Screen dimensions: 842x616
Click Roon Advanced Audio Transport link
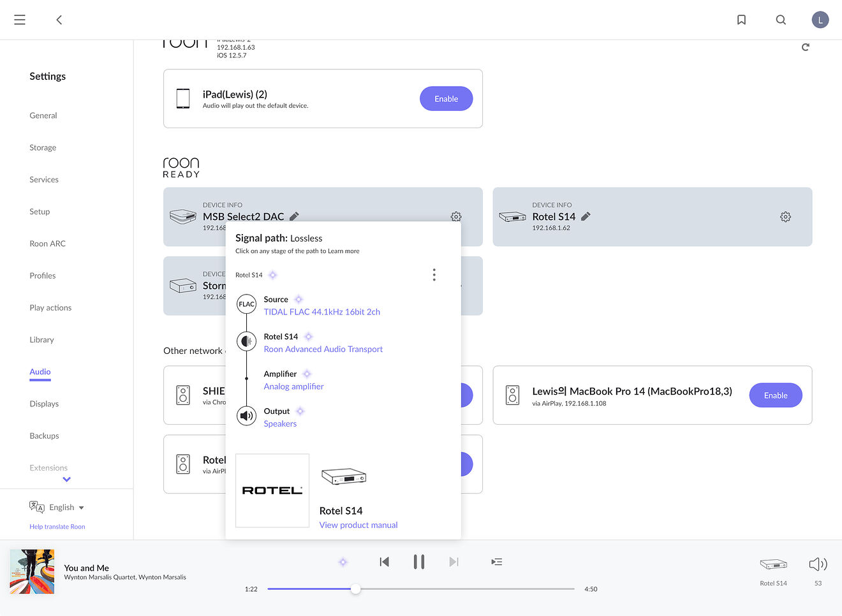point(323,349)
